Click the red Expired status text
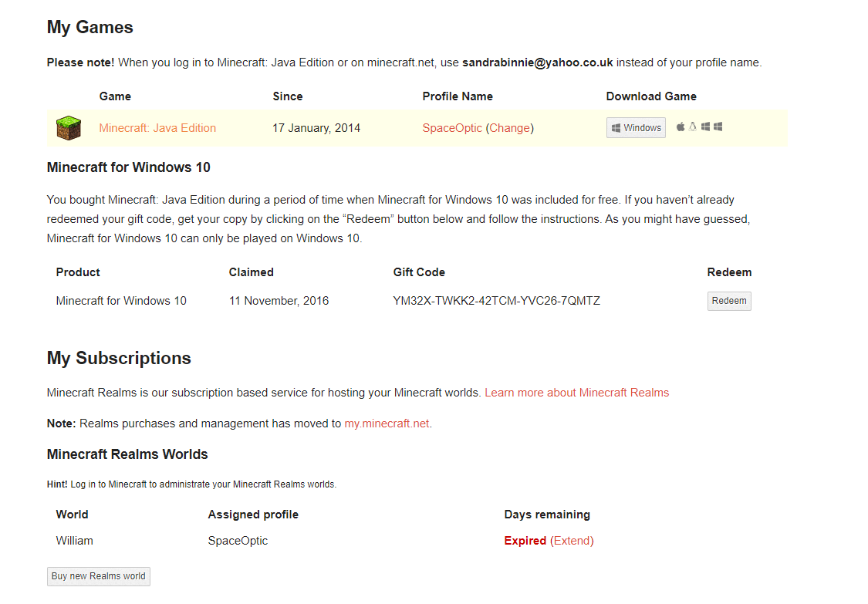The height and width of the screenshot is (604, 868). (525, 541)
